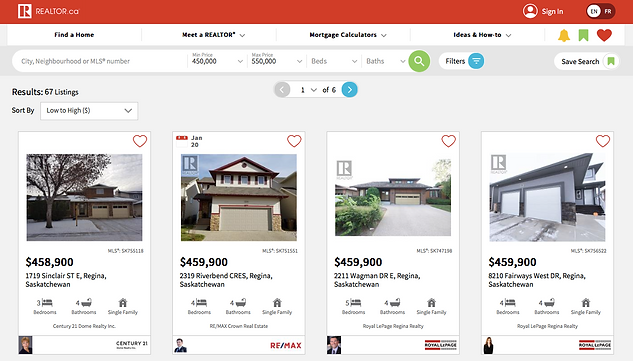Click the city or MLS number search field

tap(100, 61)
